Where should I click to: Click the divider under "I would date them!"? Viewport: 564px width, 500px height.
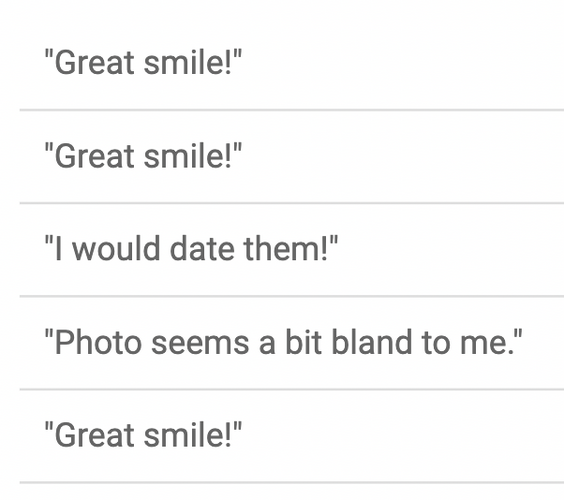tap(292, 296)
